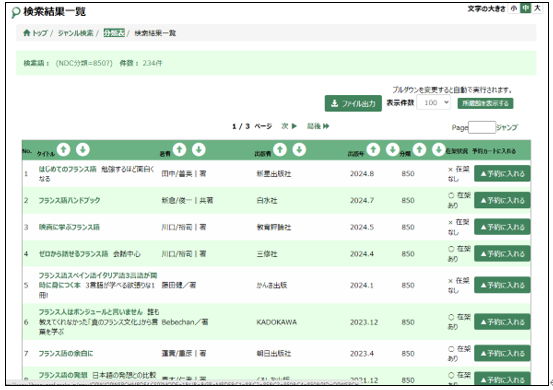Add KADOKAWA book to reservation cart

502,322
